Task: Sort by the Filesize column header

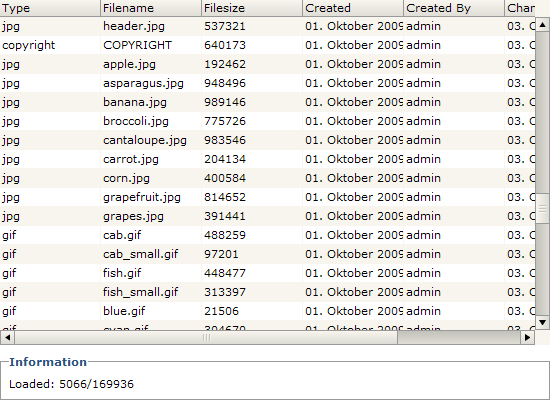Action: tap(252, 8)
